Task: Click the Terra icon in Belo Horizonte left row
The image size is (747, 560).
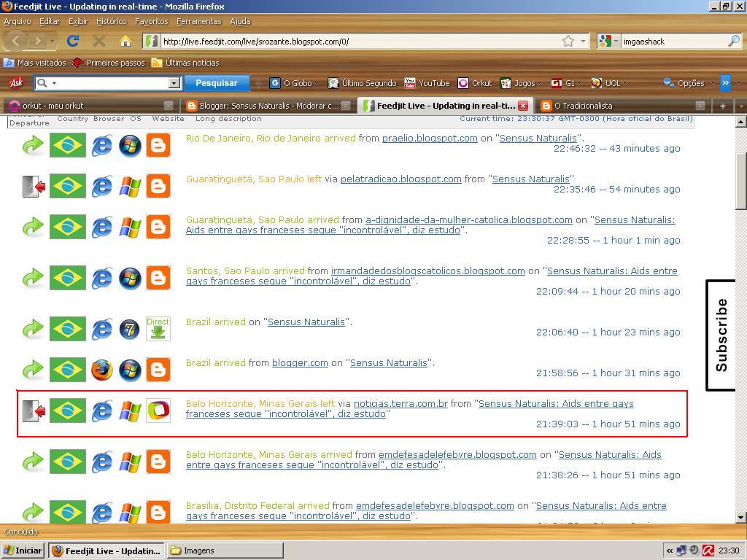Action: point(158,411)
